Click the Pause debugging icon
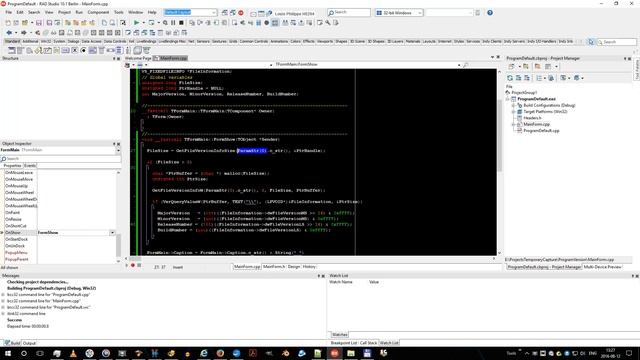 click(173, 23)
